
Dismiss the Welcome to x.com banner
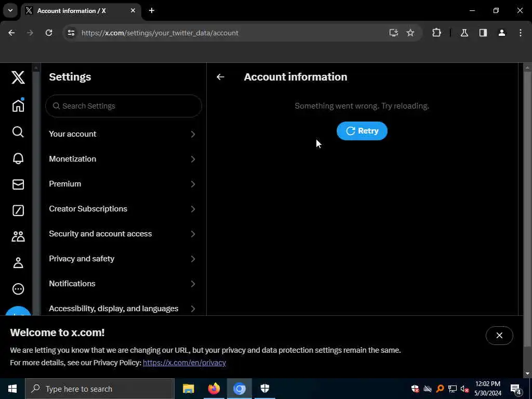(x=499, y=336)
